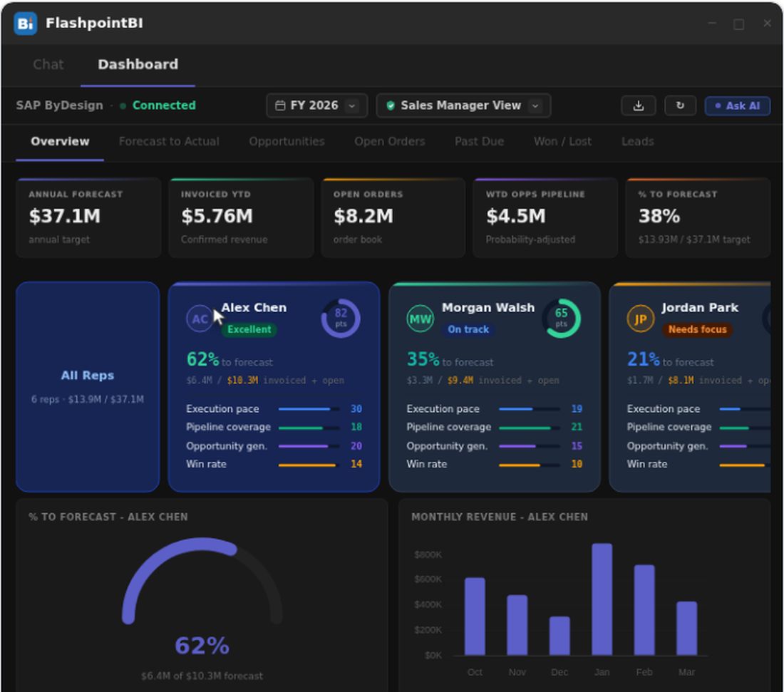Click the Feb bar in monthly revenue chart
784x692 pixels.
click(644, 610)
